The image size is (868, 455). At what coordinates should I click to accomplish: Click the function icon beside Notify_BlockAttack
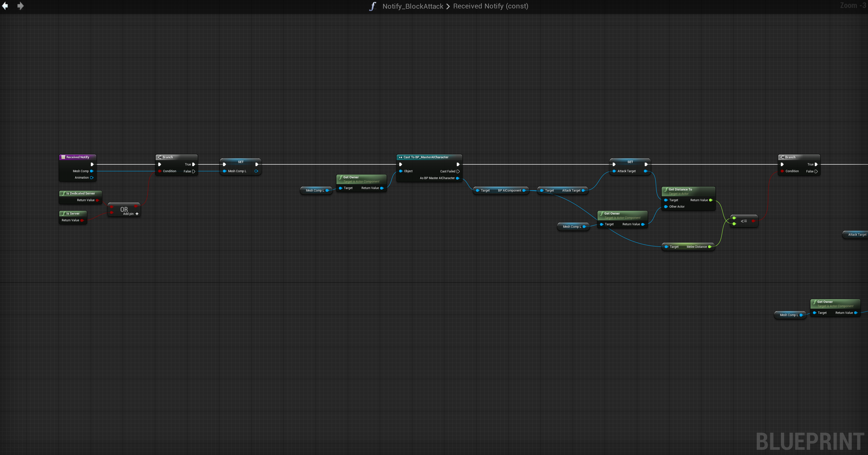tap(373, 6)
